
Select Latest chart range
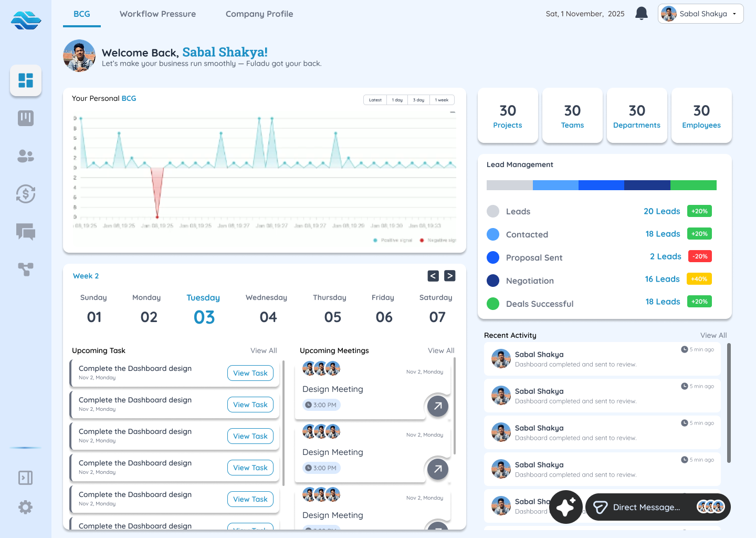(x=375, y=100)
